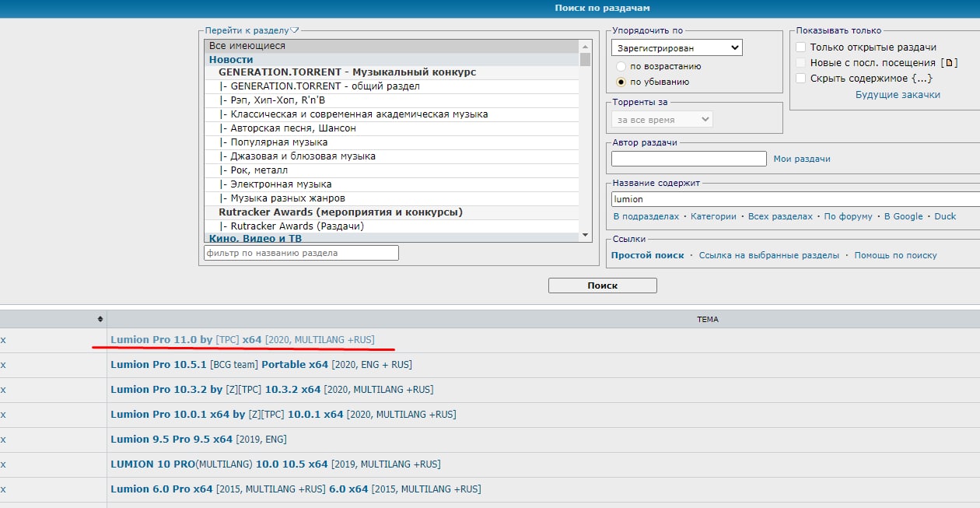Check Новые с посл. посещения option
This screenshot has height=508, width=980.
point(800,63)
